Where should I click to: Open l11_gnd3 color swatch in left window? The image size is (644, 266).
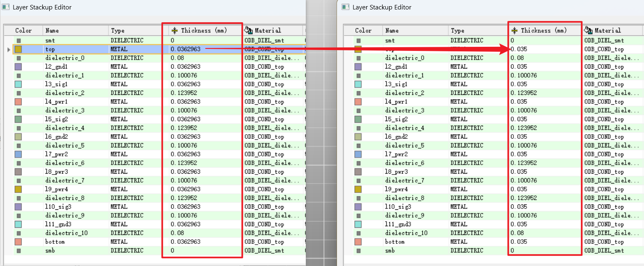[18, 224]
